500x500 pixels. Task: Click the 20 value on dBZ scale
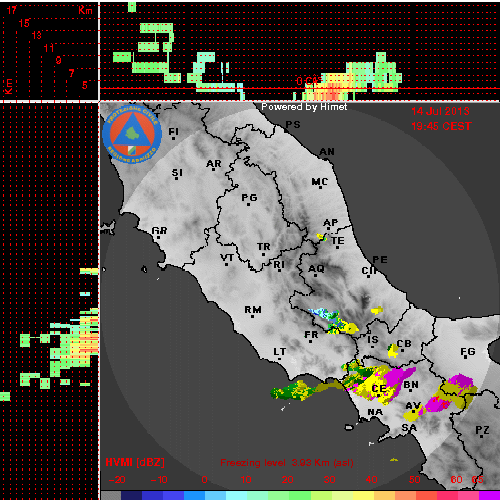(x=287, y=480)
